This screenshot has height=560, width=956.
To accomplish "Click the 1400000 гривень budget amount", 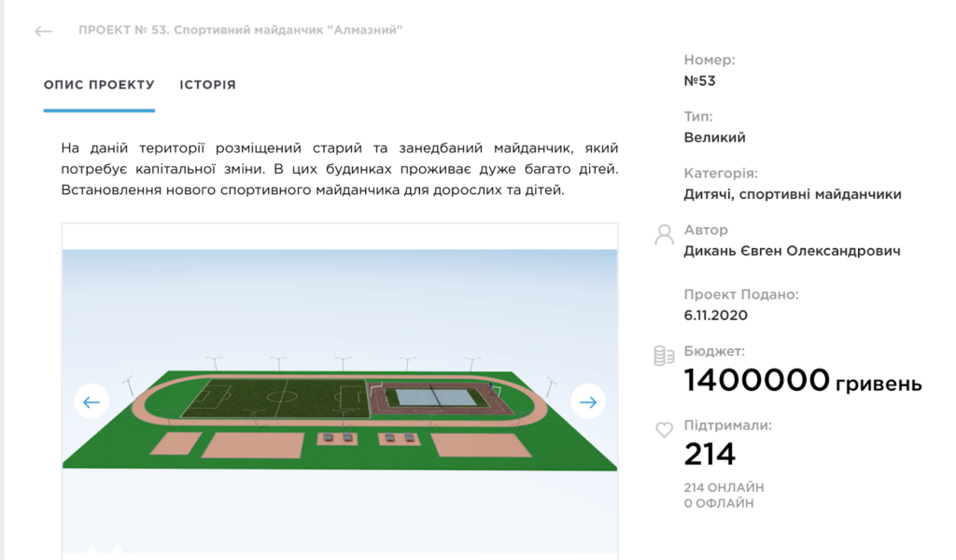I will pos(802,381).
